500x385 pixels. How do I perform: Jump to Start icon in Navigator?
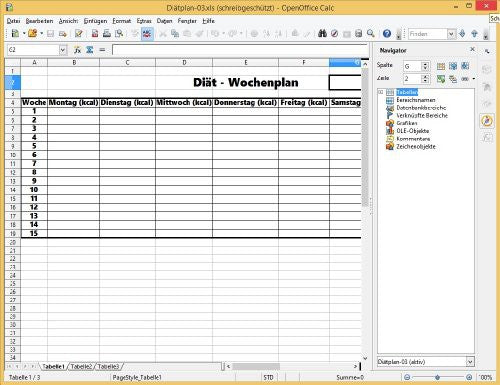click(x=453, y=66)
